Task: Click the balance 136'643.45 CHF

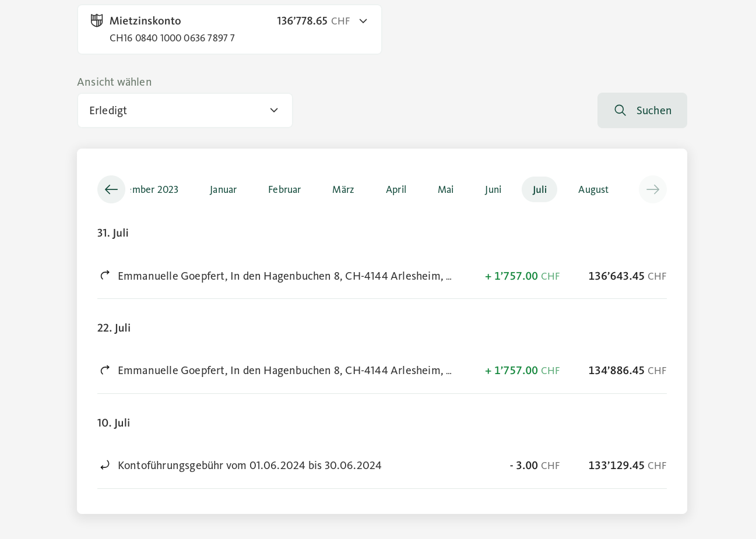Action: pyautogui.click(x=627, y=276)
